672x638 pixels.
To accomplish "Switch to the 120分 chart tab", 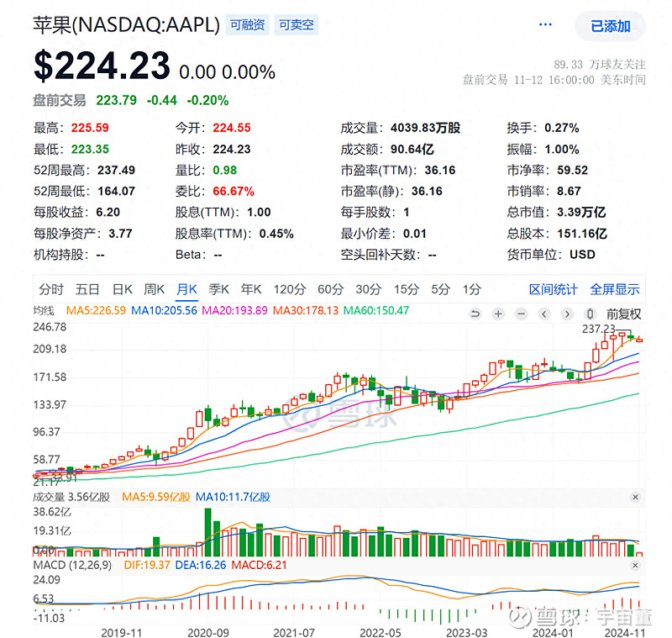I will pyautogui.click(x=290, y=289).
